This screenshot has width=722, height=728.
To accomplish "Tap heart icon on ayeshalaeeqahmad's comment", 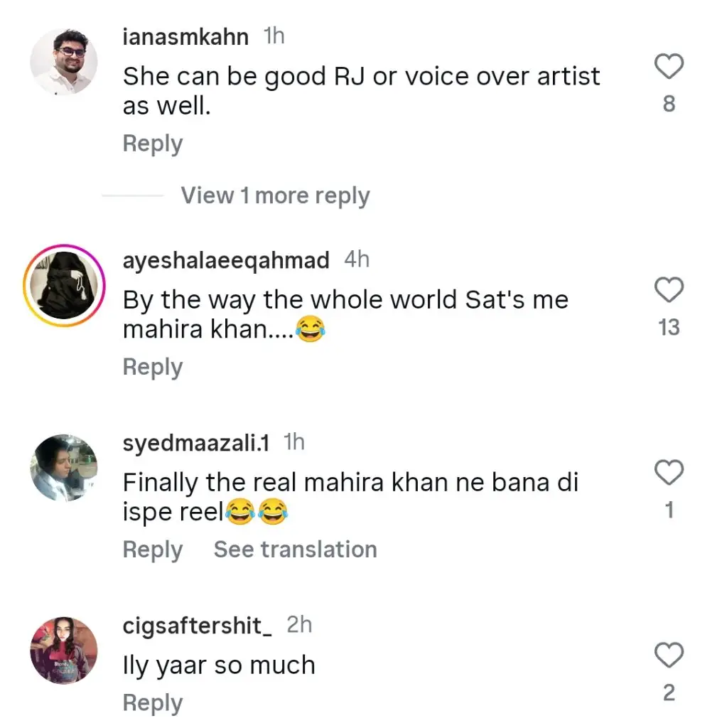I will [668, 291].
